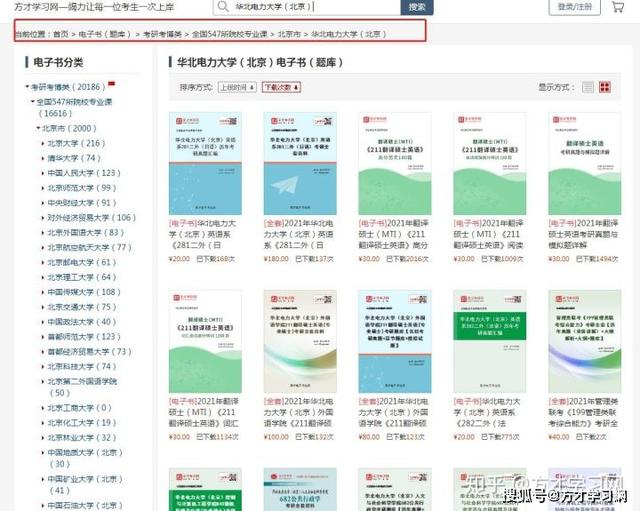Click the 搜索 search button
This screenshot has width=640, height=511.
(417, 7)
